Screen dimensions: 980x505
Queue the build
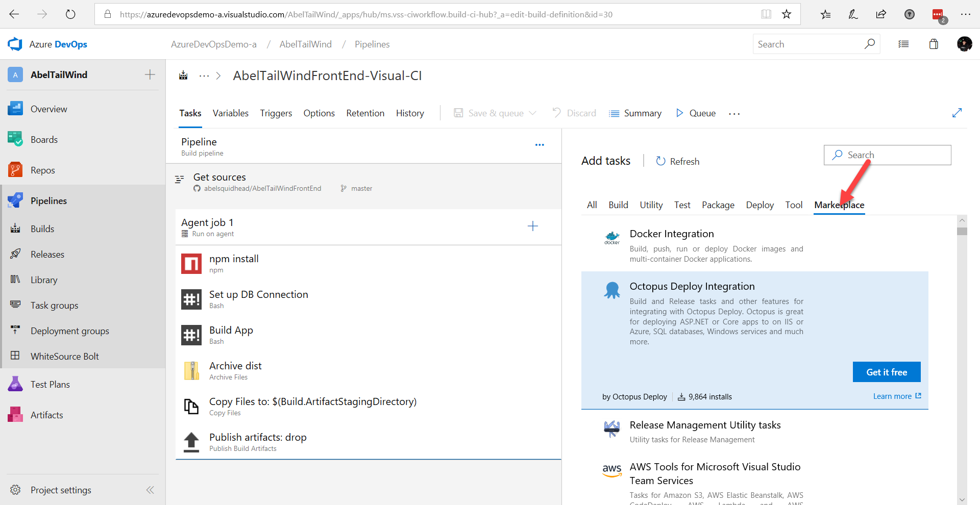point(696,113)
